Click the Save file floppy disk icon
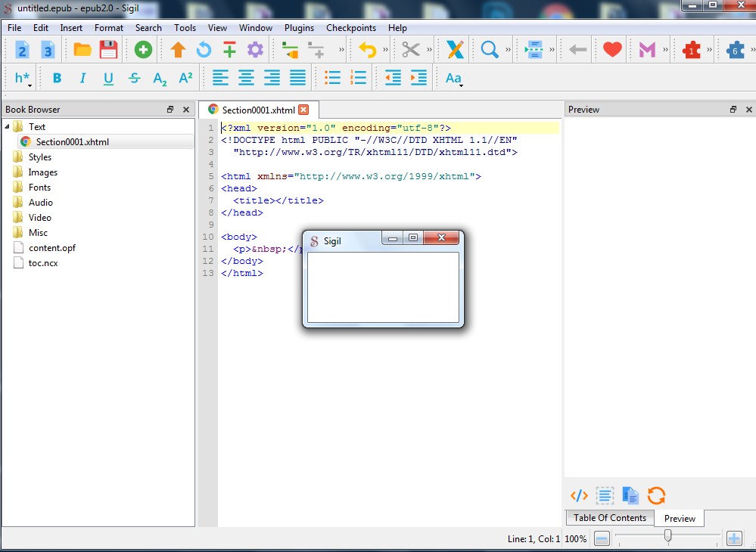The width and height of the screenshot is (756, 552). coord(108,50)
